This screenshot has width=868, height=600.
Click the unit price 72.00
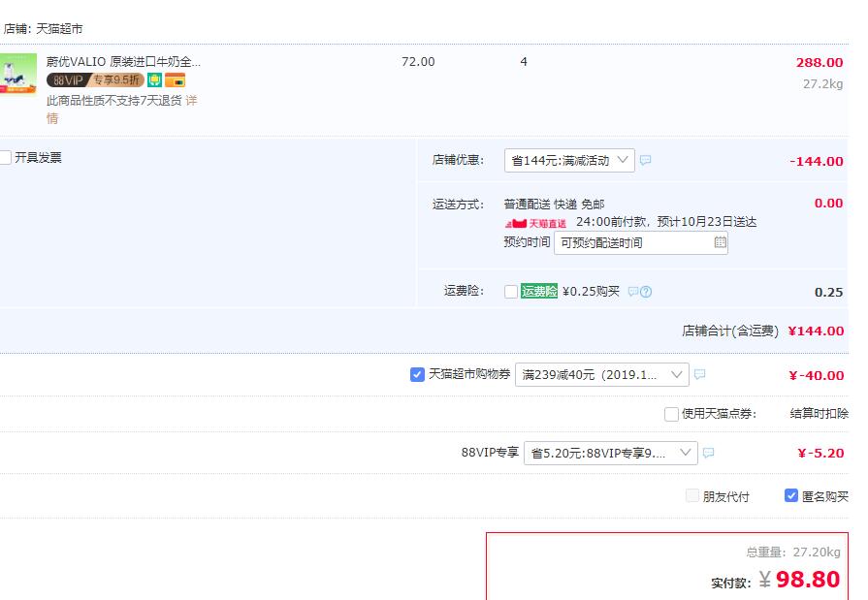pyautogui.click(x=418, y=62)
